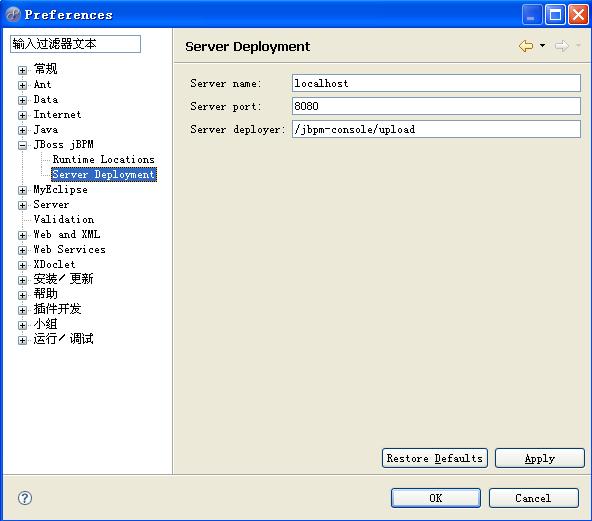The width and height of the screenshot is (592, 521).
Task: Select Runtime Locations in tree
Action: point(103,159)
